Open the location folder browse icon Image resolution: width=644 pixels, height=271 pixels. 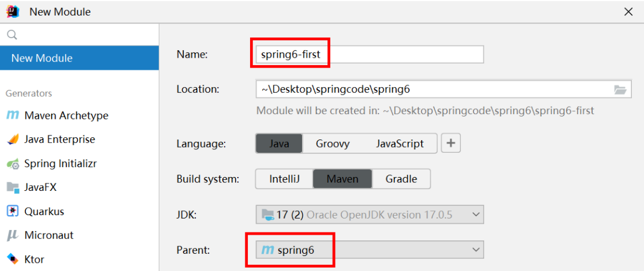(620, 89)
